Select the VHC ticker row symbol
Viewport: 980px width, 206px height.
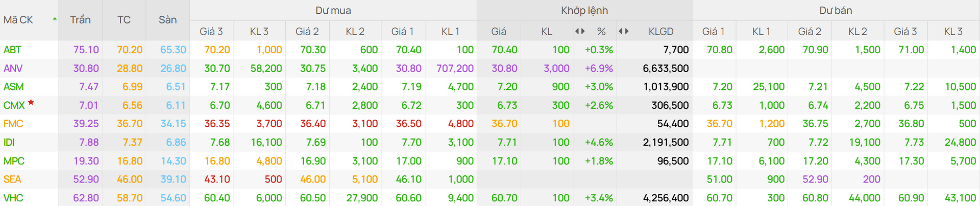coord(13,198)
